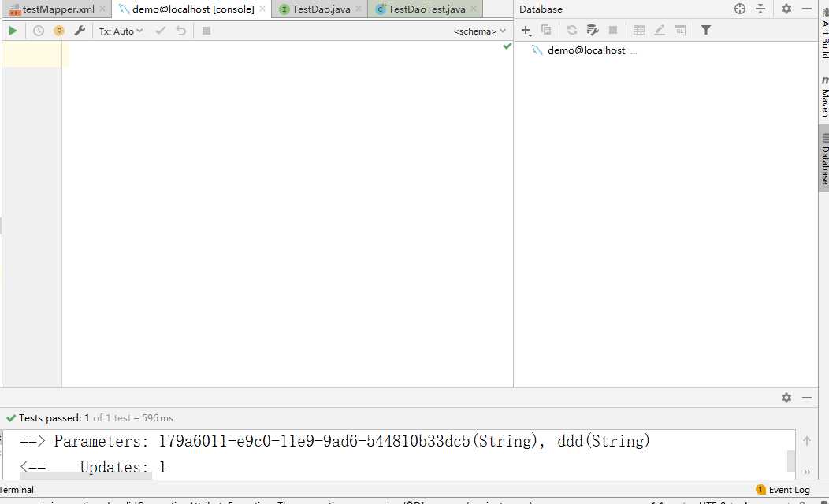Open the Database panel gear settings
Viewport: 829px width, 504px height.
coord(786,9)
